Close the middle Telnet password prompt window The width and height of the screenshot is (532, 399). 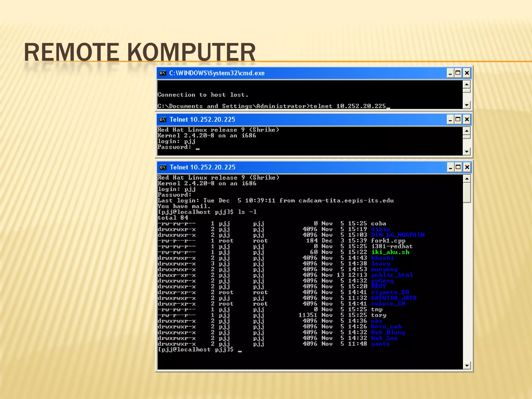467,119
